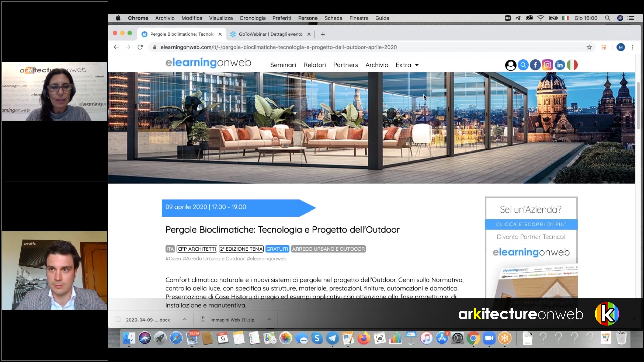Screen dimensions: 644x362
Task: Expand the Extra dropdown menu
Action: coord(407,65)
